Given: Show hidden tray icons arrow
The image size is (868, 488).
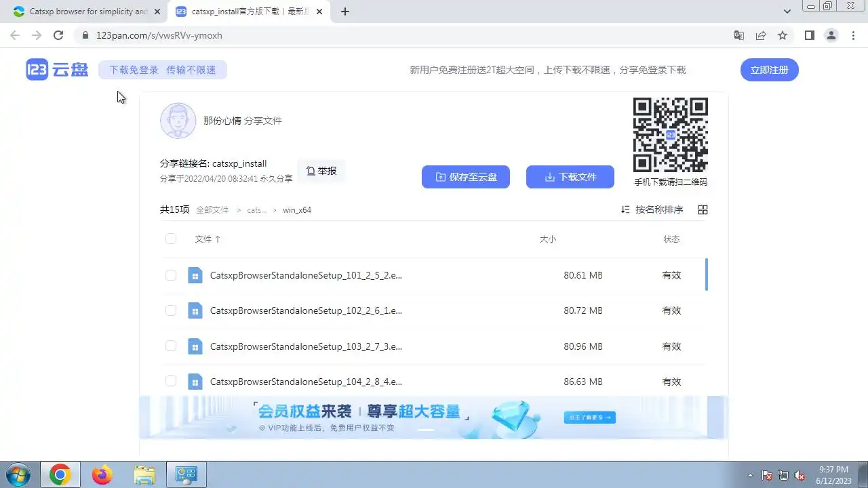Looking at the screenshot, I should pyautogui.click(x=750, y=475).
